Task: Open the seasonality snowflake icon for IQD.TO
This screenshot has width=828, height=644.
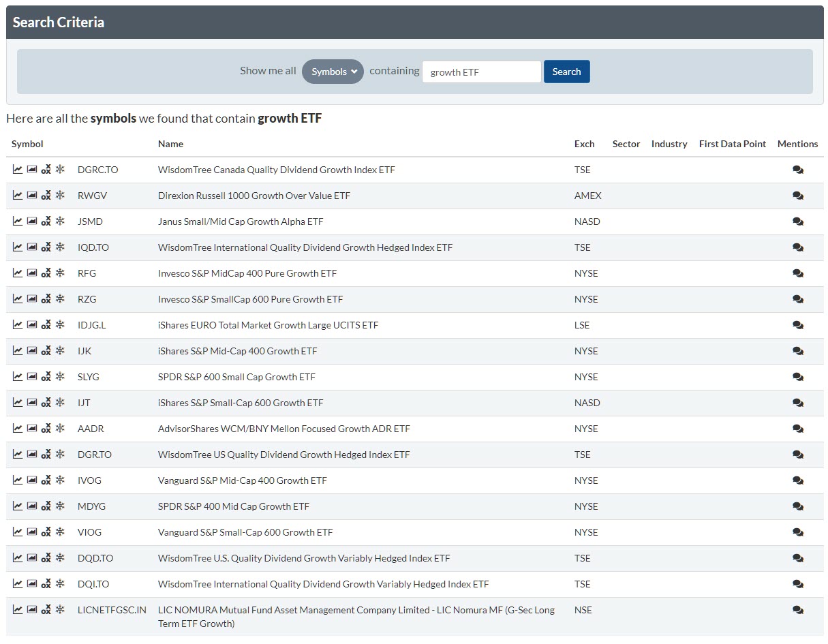Action: 60,247
